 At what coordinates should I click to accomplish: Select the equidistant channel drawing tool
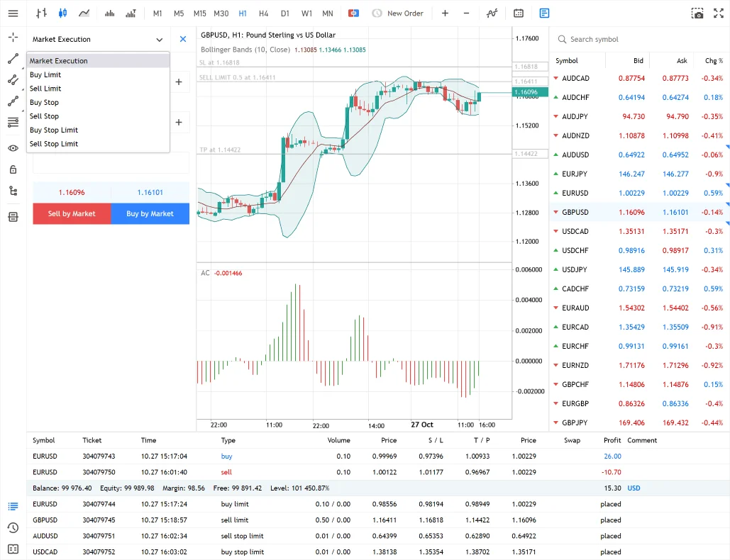pos(12,80)
